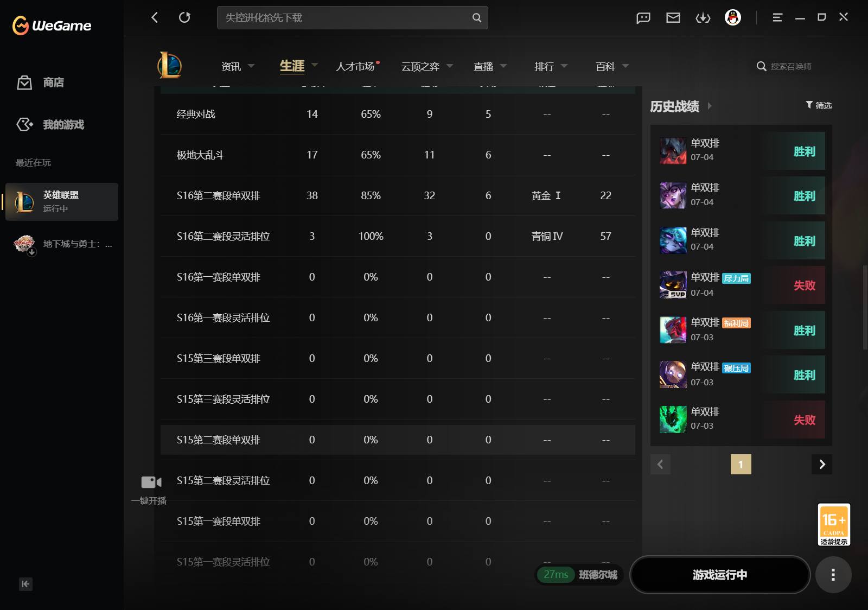Go to next match history page
Viewport: 868px width, 610px height.
pos(822,464)
